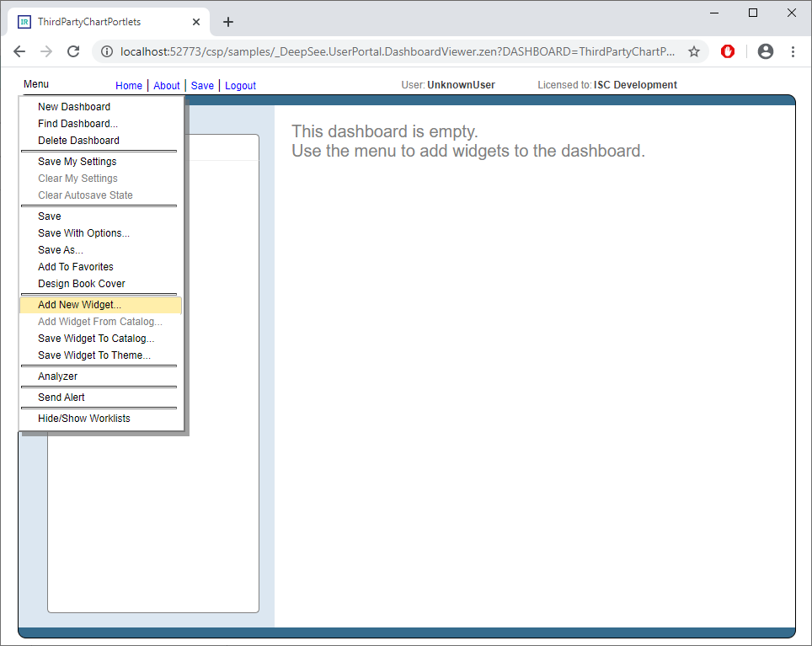Open the About link
This screenshot has width=812, height=646.
[x=166, y=85]
